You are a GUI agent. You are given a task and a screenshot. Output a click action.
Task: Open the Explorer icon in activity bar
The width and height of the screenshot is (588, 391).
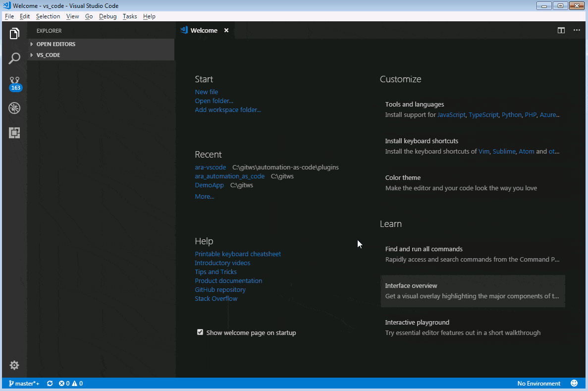click(x=14, y=33)
